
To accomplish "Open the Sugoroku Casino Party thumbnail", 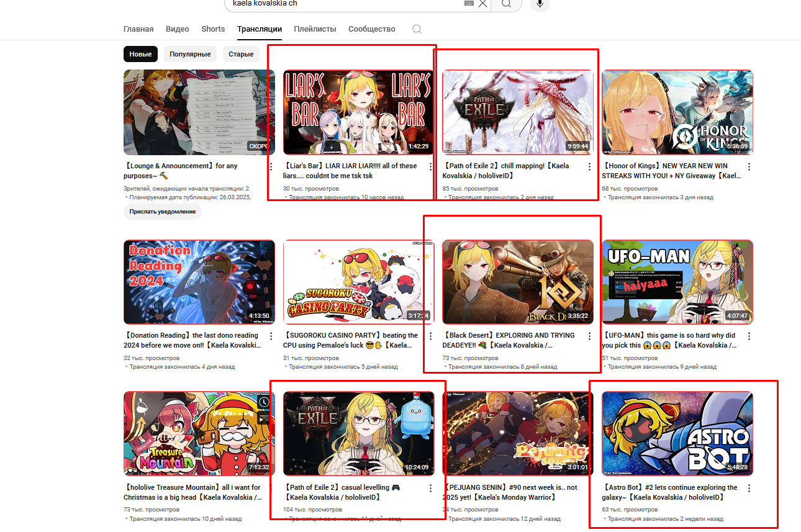I will (x=359, y=282).
